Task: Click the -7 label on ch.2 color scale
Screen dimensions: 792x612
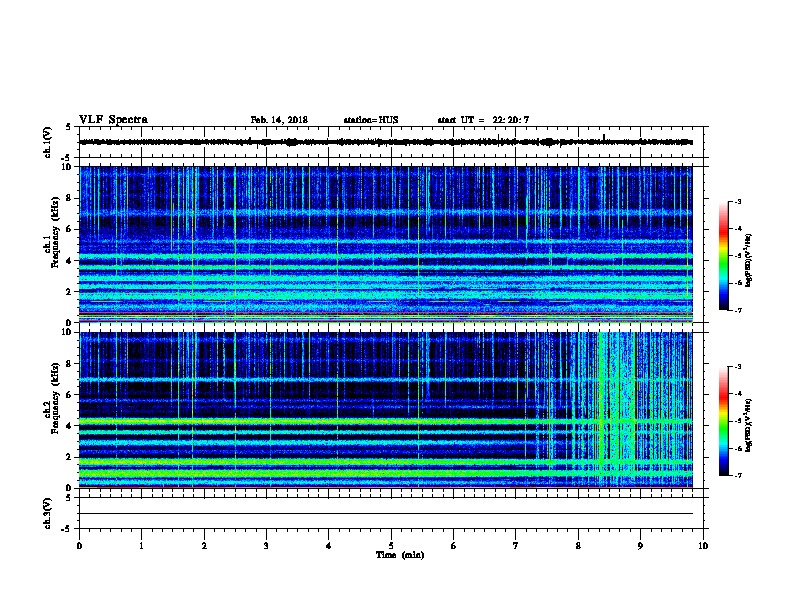Action: pos(737,476)
